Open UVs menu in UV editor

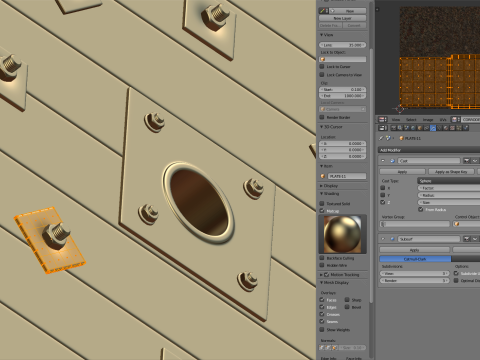pos(443,119)
